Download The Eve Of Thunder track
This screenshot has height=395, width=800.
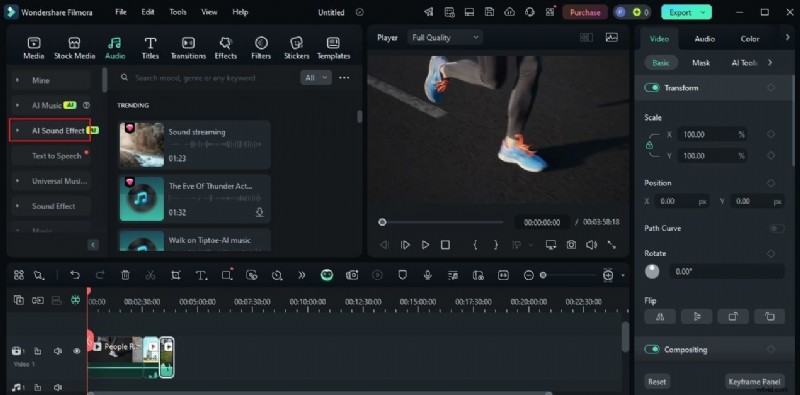pos(259,212)
